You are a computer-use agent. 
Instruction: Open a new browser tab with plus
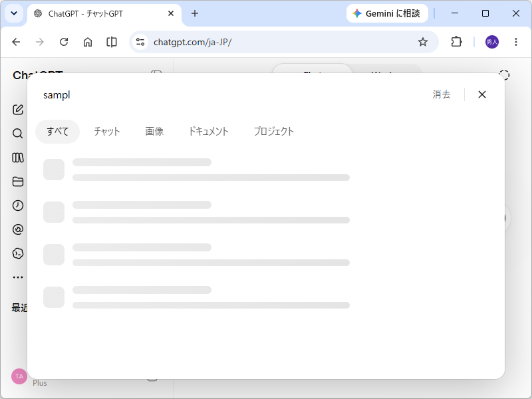click(195, 13)
